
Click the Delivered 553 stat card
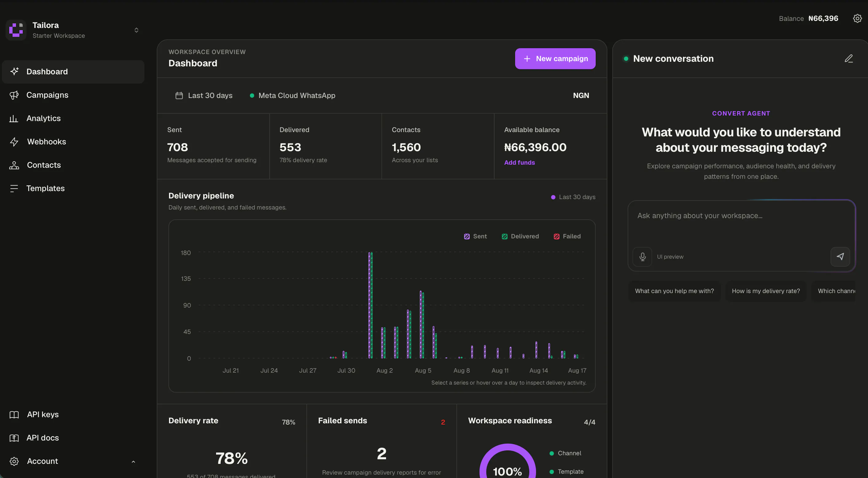point(325,146)
